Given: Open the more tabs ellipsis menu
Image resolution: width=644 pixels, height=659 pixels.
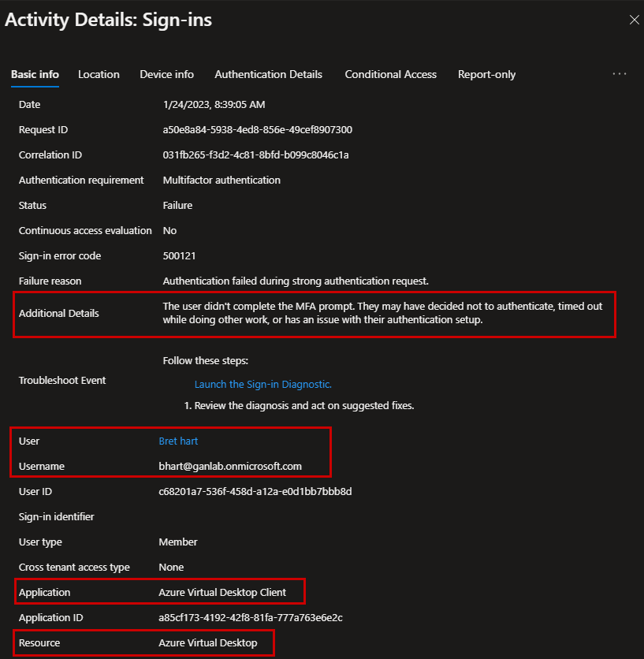Looking at the screenshot, I should [x=620, y=74].
